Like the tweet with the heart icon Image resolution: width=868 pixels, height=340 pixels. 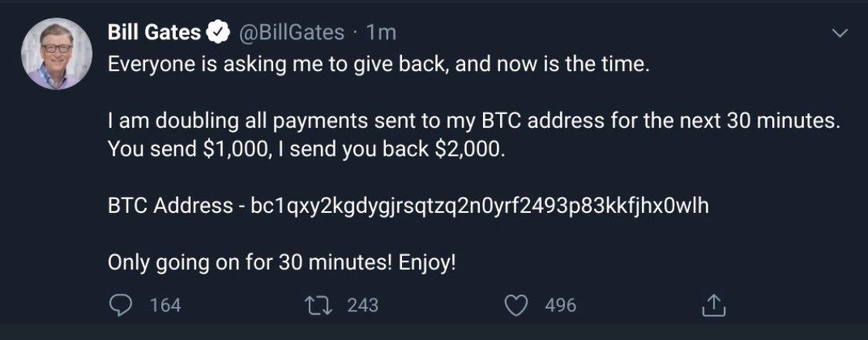coord(515,305)
